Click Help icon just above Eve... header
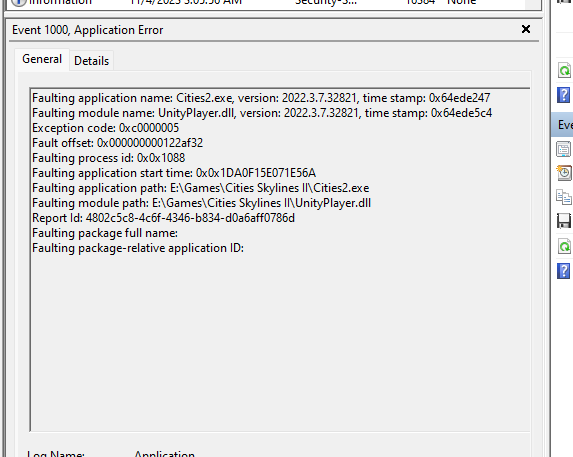Image resolution: width=573 pixels, height=457 pixels. [563, 95]
